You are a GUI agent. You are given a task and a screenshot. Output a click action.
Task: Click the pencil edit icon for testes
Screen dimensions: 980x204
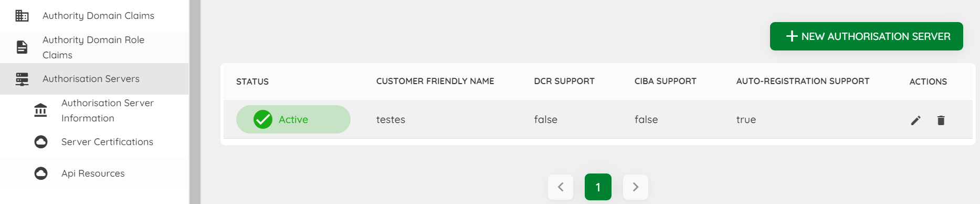click(x=915, y=120)
